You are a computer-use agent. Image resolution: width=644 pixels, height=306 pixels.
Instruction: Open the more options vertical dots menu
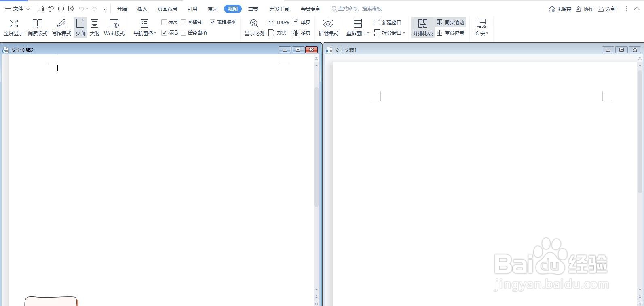626,9
